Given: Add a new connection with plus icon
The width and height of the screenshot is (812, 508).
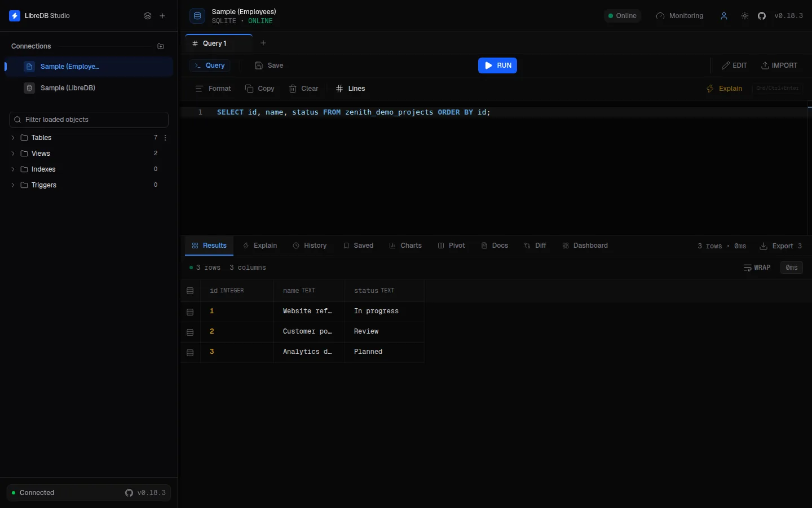Looking at the screenshot, I should 162,16.
